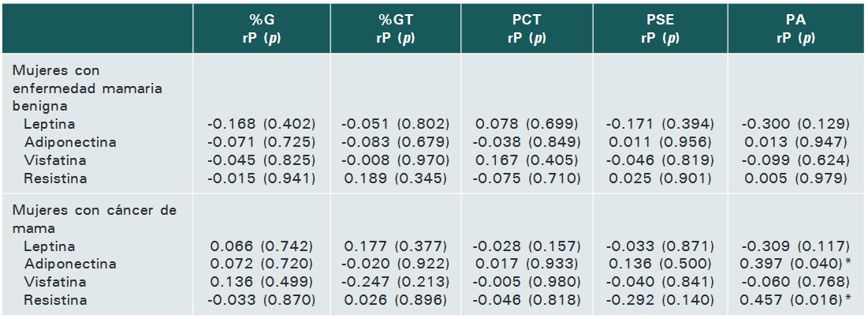This screenshot has width=868, height=319.
Task: Click Adiponectina label in the breast cancer group
Action: [x=70, y=264]
